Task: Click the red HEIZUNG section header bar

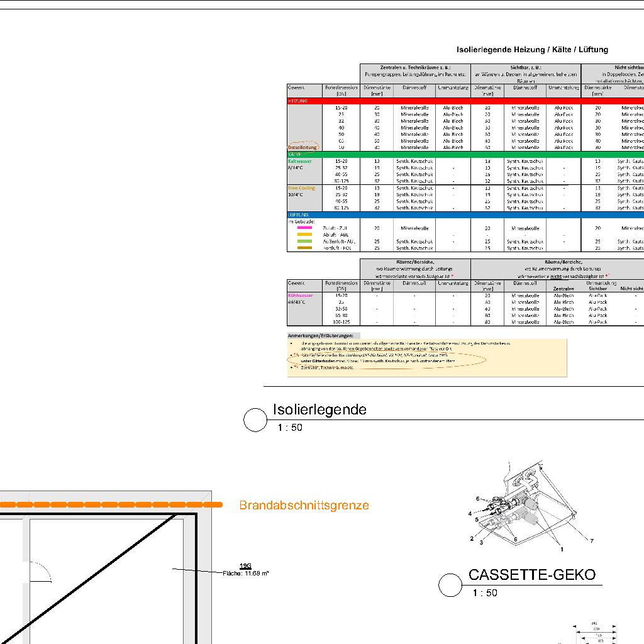Action: 465,101
